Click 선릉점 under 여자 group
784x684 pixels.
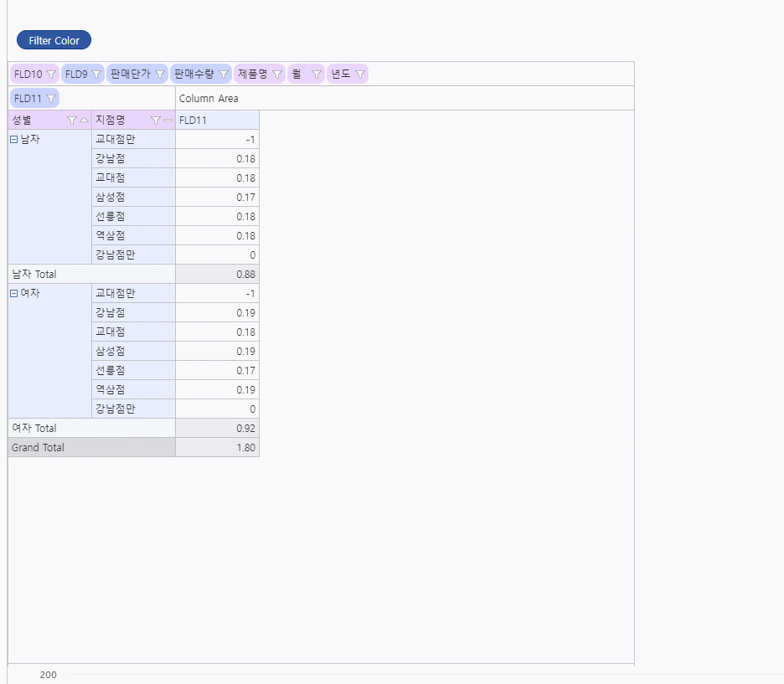(133, 371)
